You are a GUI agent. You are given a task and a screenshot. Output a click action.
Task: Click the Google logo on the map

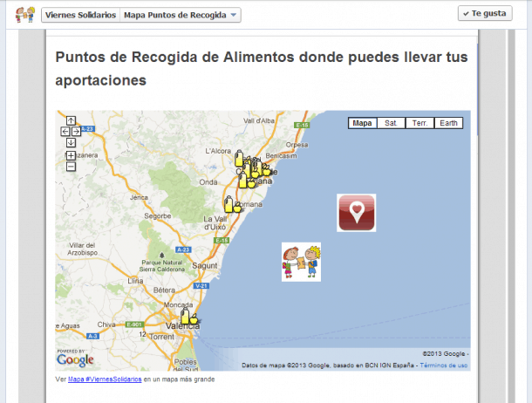[x=75, y=359]
